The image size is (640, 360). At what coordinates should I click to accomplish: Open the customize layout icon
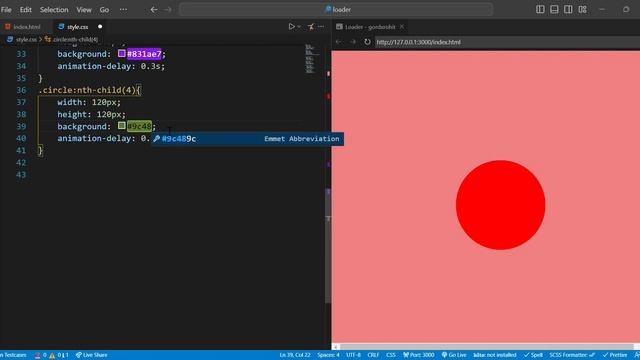tap(582, 9)
